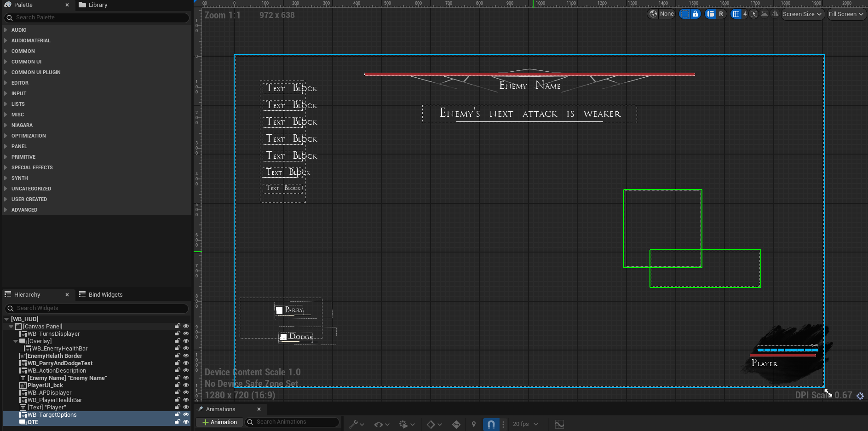Toggle the widget outlines dashed-square icon
This screenshot has height=431, width=868.
[x=684, y=14]
